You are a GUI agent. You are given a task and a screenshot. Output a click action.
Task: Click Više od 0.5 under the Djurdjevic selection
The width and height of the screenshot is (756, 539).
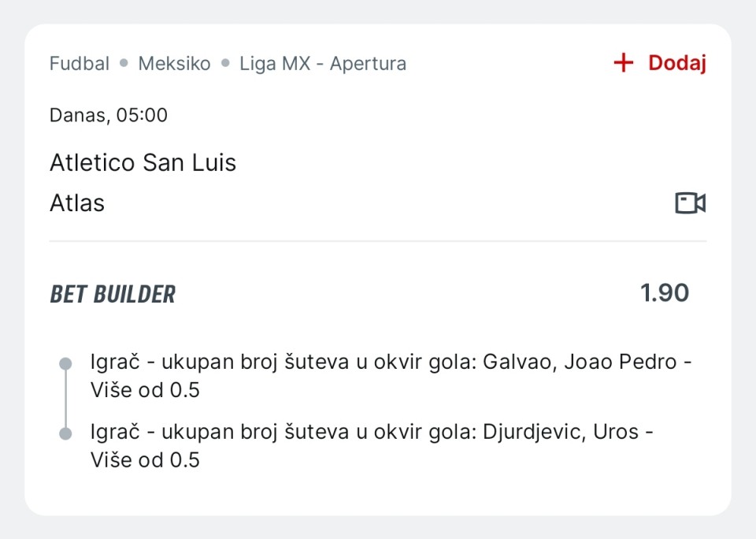coord(145,459)
